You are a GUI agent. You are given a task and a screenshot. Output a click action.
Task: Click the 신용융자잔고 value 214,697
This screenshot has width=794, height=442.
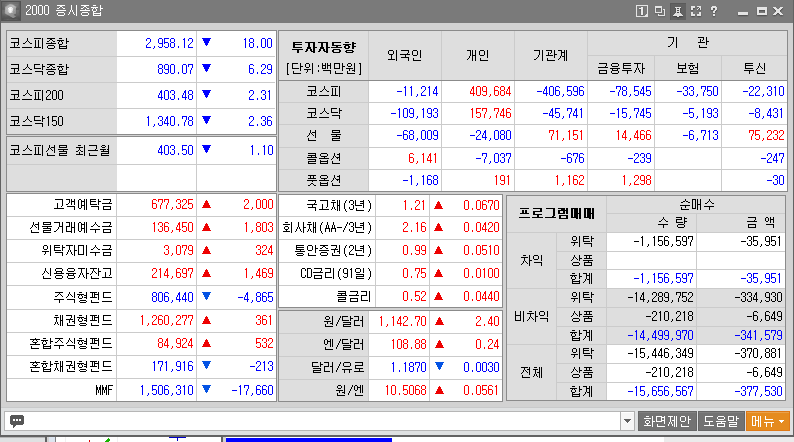172,274
